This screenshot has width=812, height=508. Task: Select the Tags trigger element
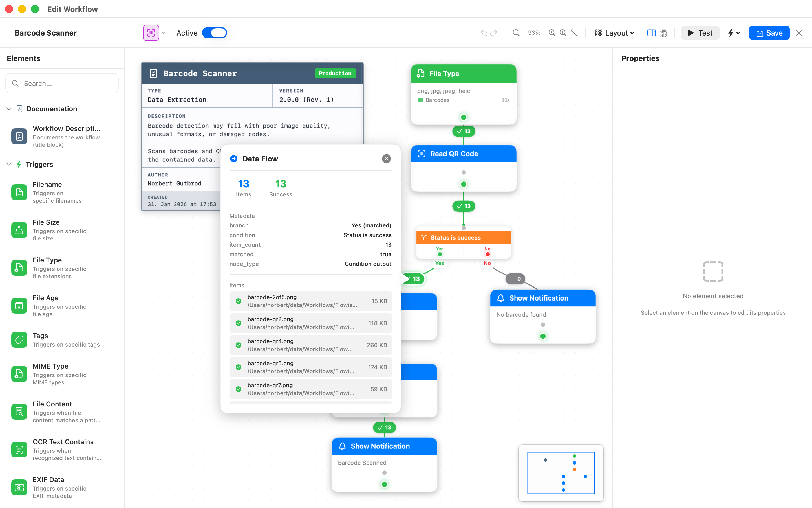[62, 340]
